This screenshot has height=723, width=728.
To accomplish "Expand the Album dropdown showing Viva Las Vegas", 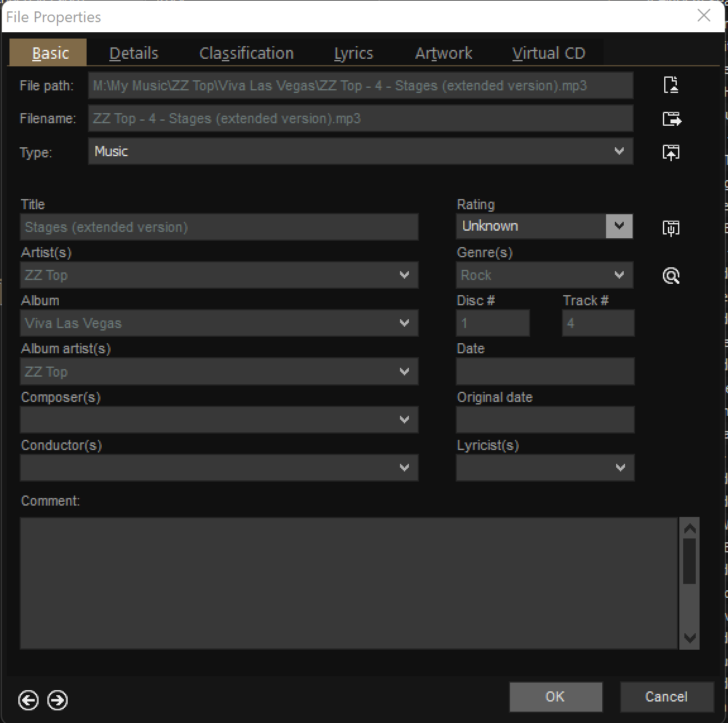I will [404, 323].
